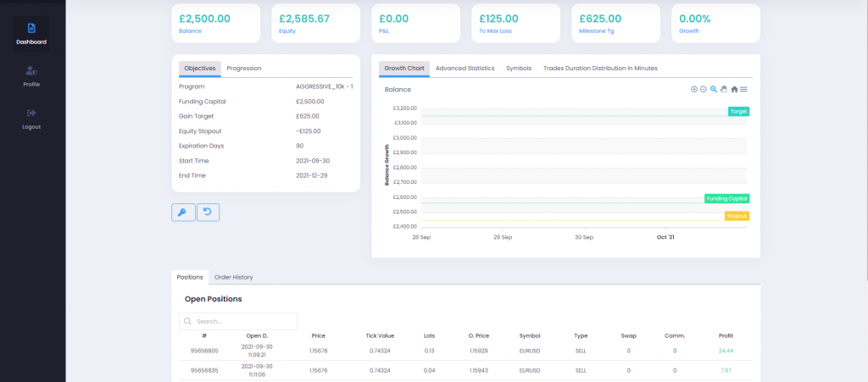Sort by the Tick Value column header

pyautogui.click(x=379, y=335)
